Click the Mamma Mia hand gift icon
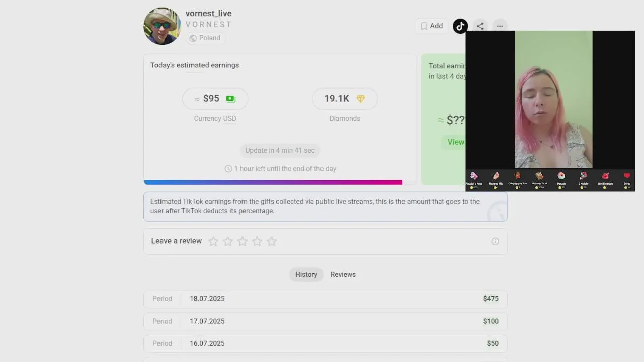The image size is (644, 362). pos(496,176)
